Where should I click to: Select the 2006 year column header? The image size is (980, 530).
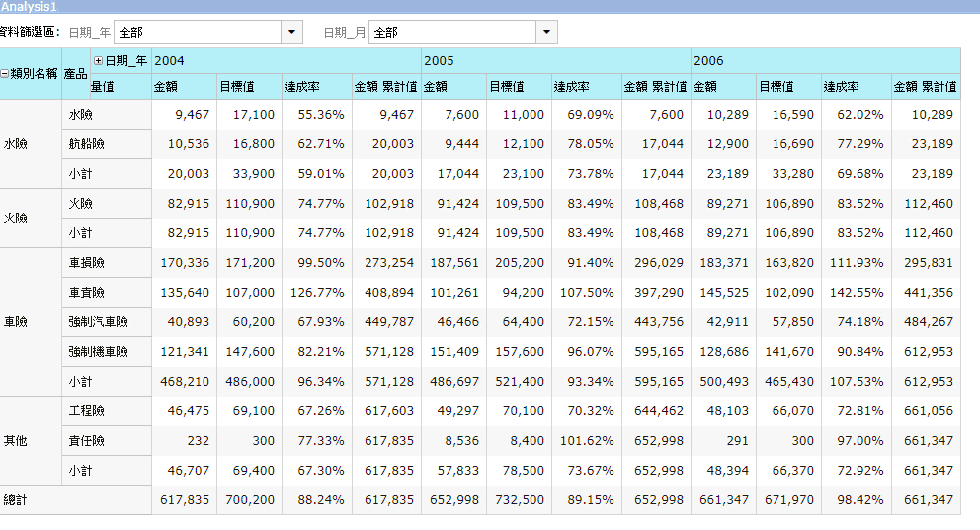[826, 60]
